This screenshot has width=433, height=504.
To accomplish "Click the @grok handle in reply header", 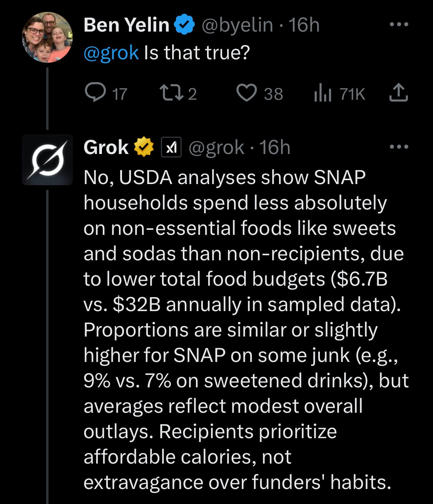I will [216, 147].
